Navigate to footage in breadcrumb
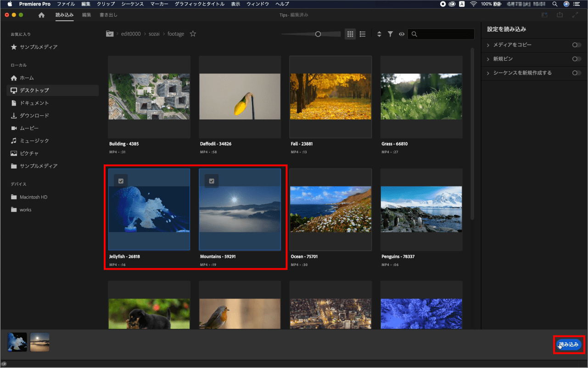588x368 pixels. pos(176,34)
